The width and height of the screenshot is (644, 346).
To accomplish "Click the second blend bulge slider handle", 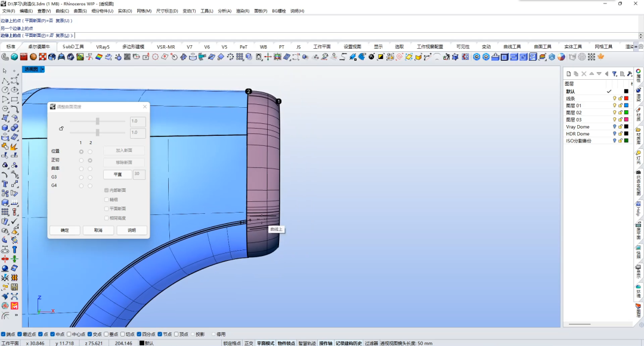I will click(97, 132).
